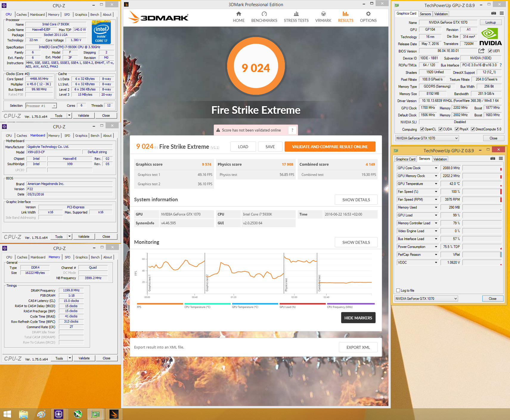Expand the GPU Temperature sensor dropdown
Screen dimensions: 510x420
[x=436, y=184]
